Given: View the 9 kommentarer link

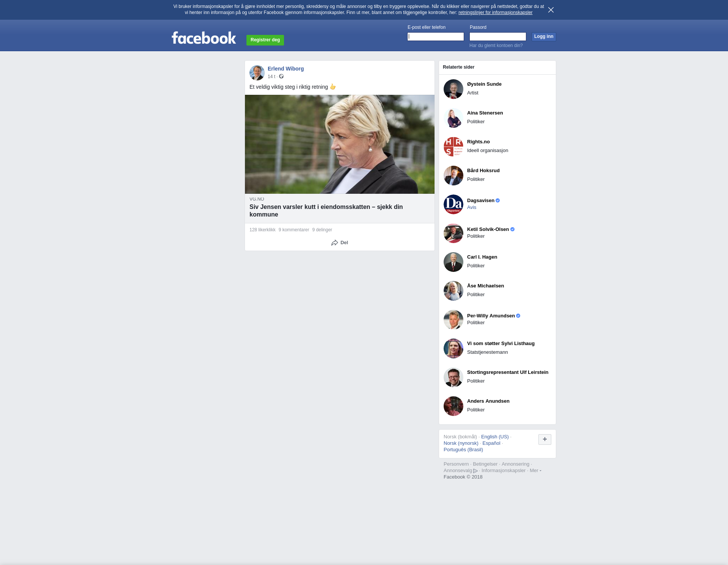Looking at the screenshot, I should coord(293,230).
